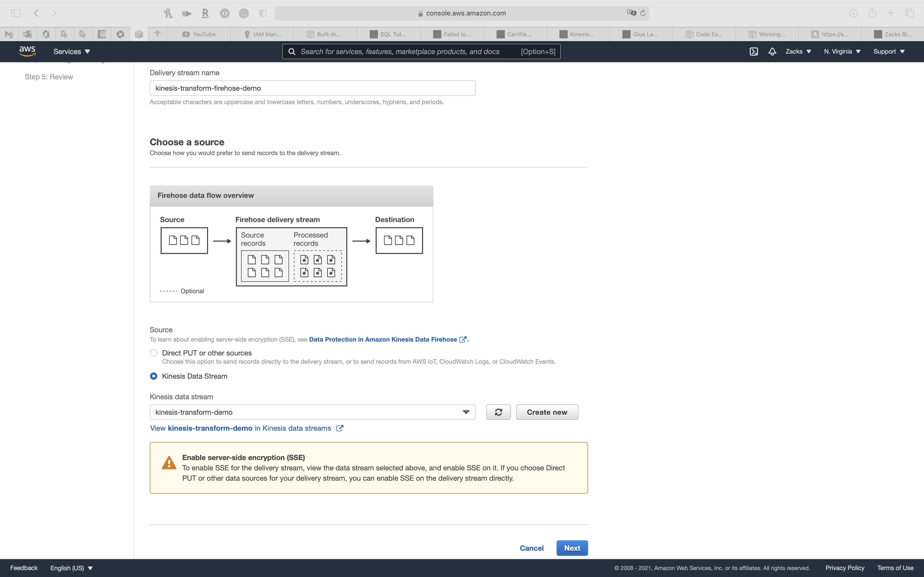This screenshot has height=577, width=924.
Task: Open the notifications bell icon
Action: point(772,52)
